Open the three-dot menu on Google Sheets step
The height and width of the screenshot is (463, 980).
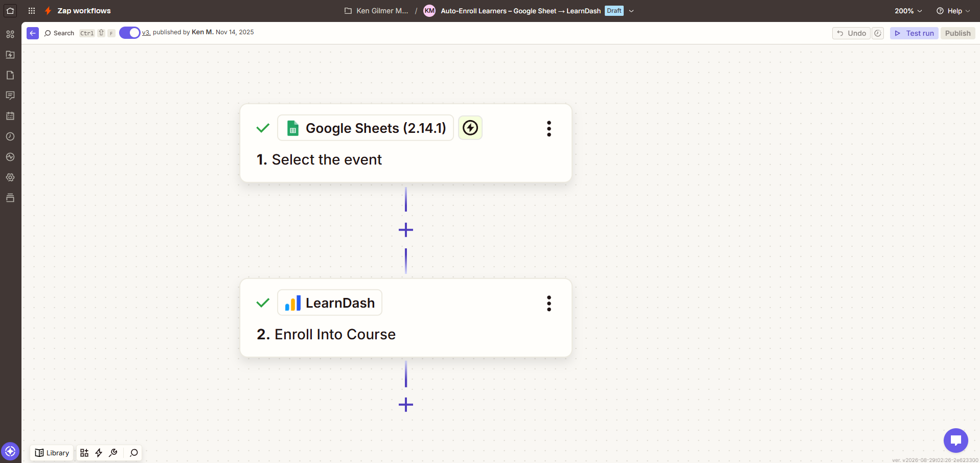click(x=549, y=129)
